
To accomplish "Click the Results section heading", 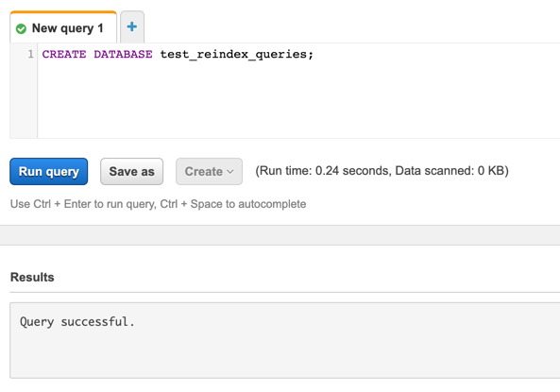I will [32, 278].
